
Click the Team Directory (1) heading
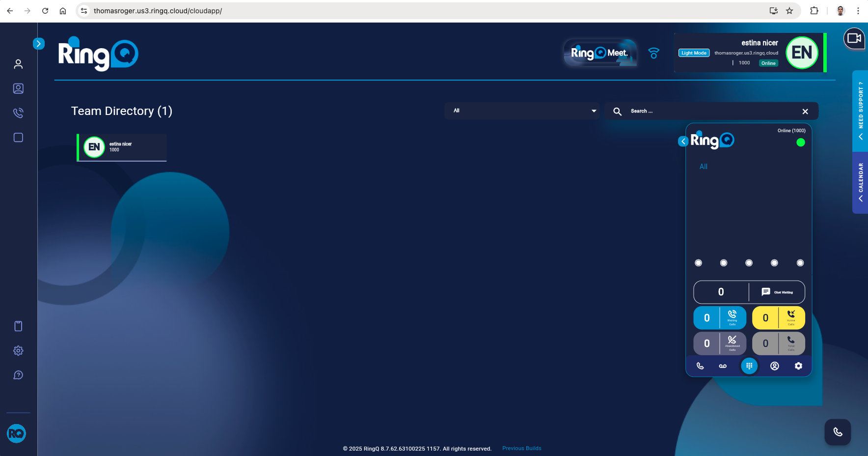pos(122,111)
